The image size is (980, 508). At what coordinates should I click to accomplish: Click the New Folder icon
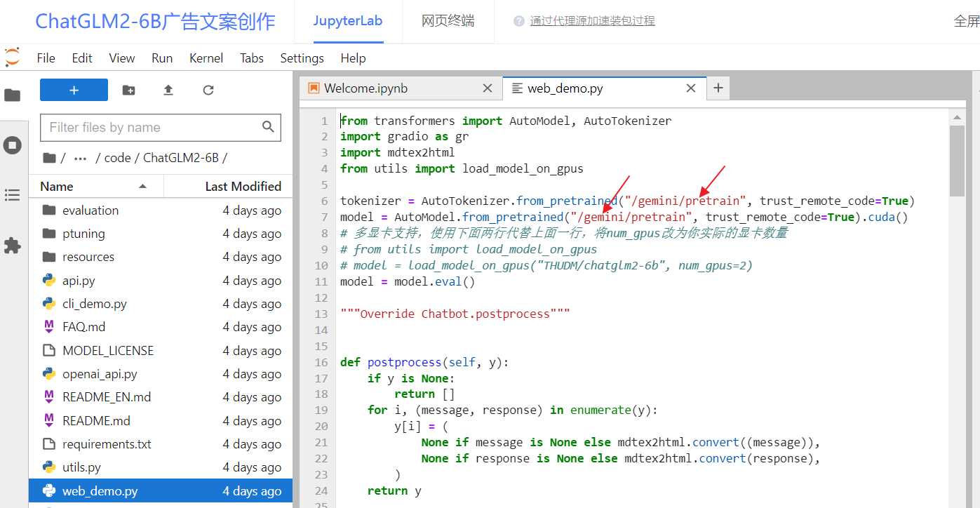129,90
